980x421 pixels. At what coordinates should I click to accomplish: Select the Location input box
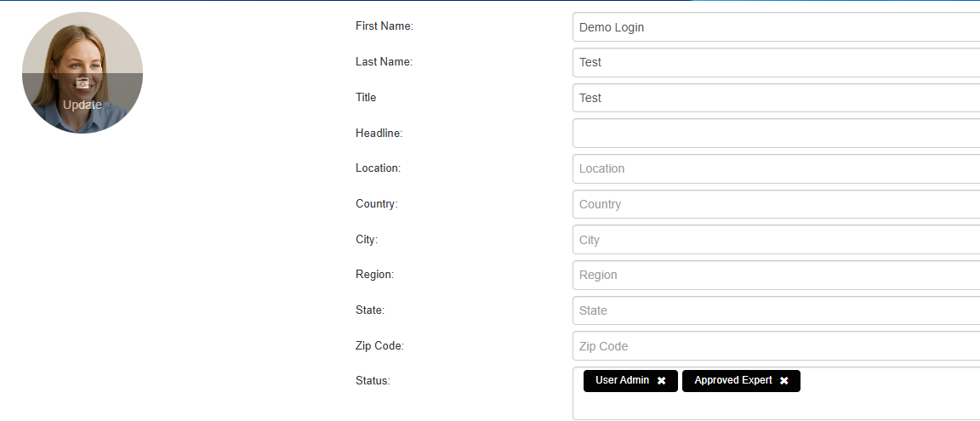click(776, 168)
